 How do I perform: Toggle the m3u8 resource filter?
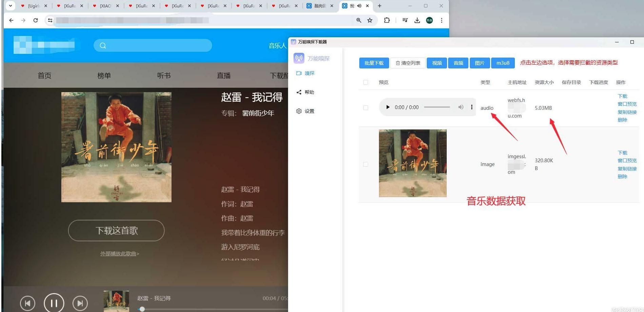[x=503, y=63]
